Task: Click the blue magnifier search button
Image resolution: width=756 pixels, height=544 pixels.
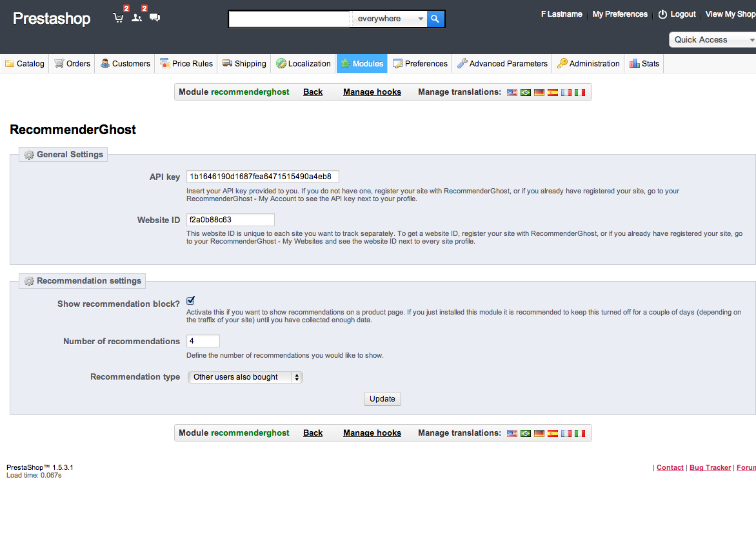Action: (x=435, y=19)
